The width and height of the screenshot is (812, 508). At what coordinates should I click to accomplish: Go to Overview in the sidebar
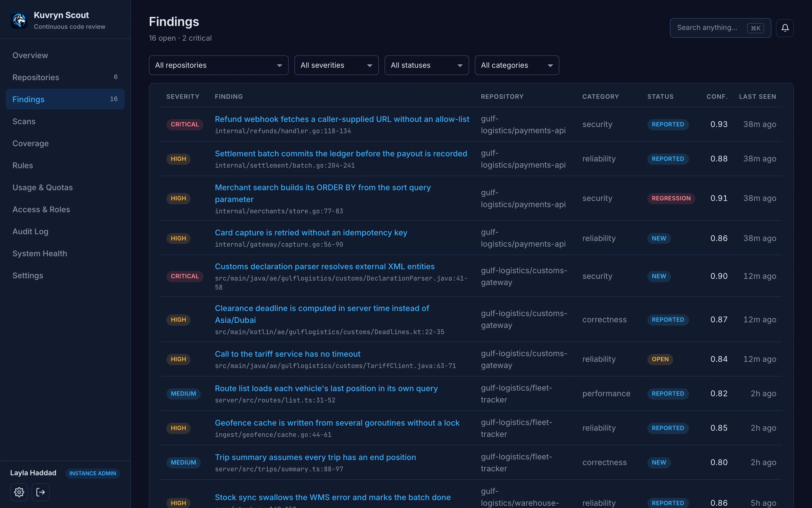tap(65, 55)
